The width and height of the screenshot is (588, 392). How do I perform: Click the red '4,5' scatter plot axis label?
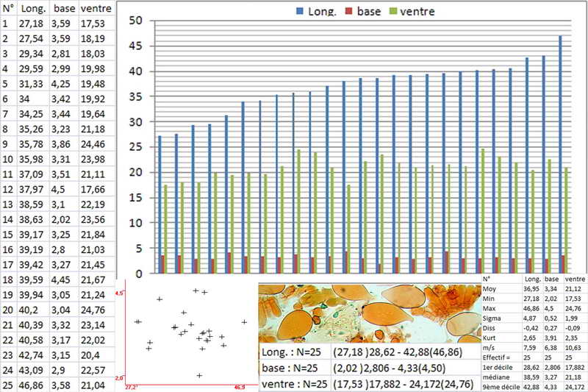(x=120, y=293)
